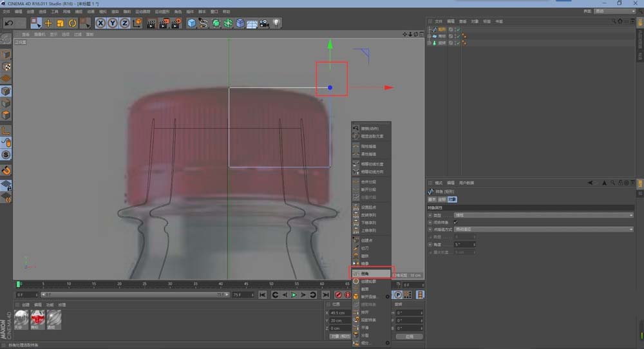Image resolution: width=644 pixels, height=349 pixels.
Task: Toggle the X axis lock
Action: pyautogui.click(x=101, y=23)
